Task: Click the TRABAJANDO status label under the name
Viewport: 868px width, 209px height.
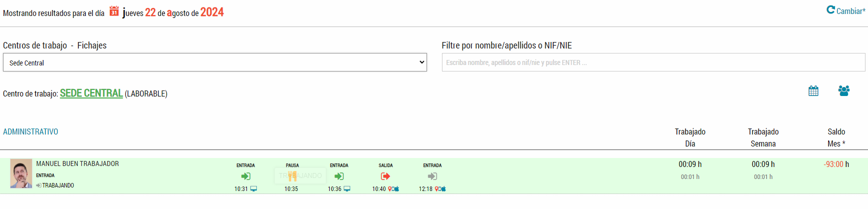Action: (58, 185)
